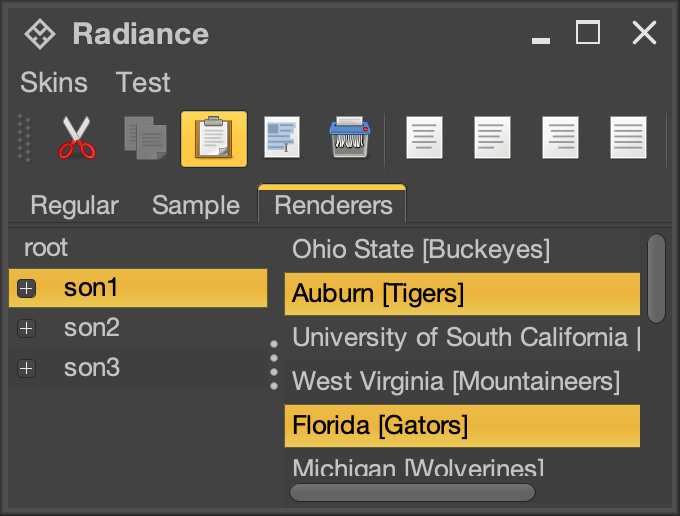Apply right text alignment icon

(x=560, y=137)
